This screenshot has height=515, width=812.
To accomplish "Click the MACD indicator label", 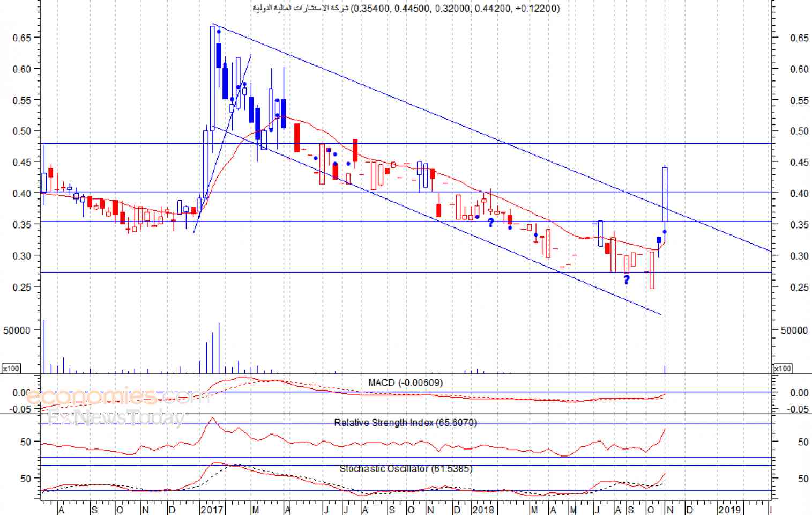I will coord(406,382).
